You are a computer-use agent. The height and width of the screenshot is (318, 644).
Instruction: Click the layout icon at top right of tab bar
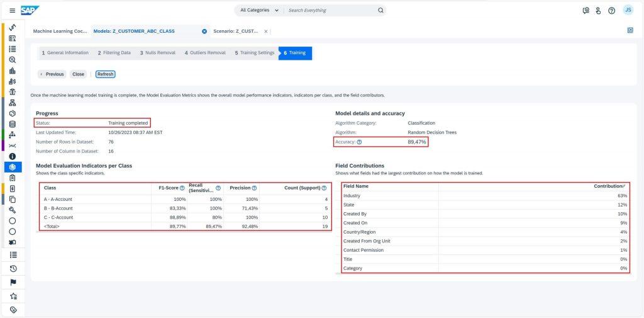tap(630, 30)
